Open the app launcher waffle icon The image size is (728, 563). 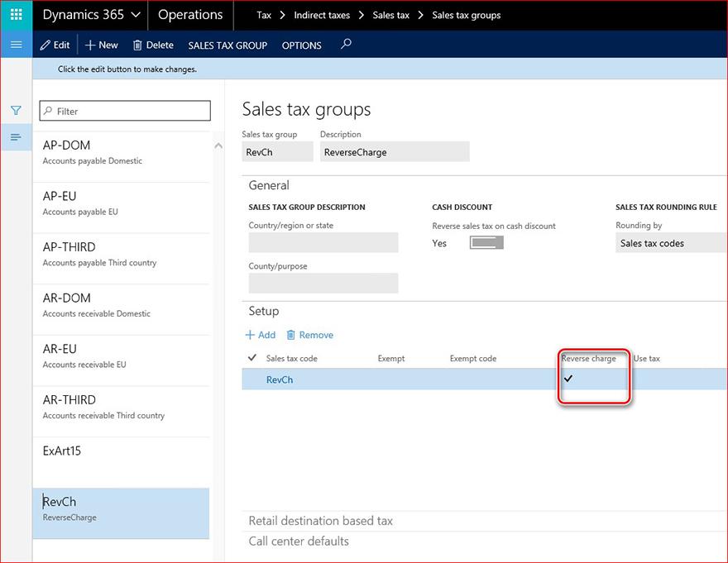click(x=17, y=15)
